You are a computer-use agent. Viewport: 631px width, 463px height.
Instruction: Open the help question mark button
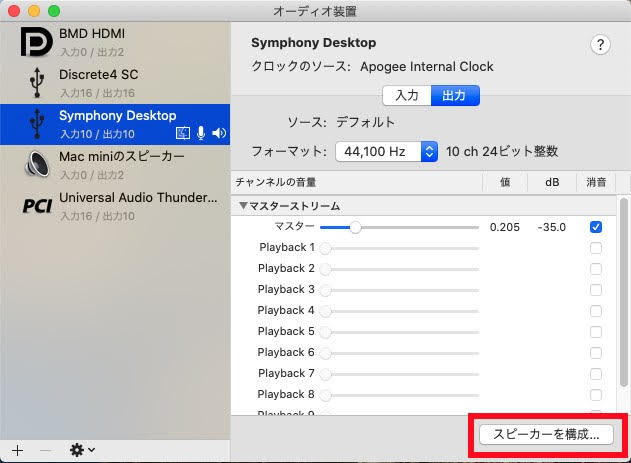[x=600, y=45]
